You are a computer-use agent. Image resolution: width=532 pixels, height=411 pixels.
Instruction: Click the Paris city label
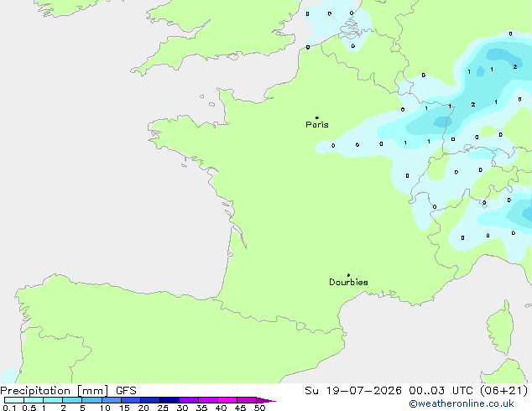point(317,125)
